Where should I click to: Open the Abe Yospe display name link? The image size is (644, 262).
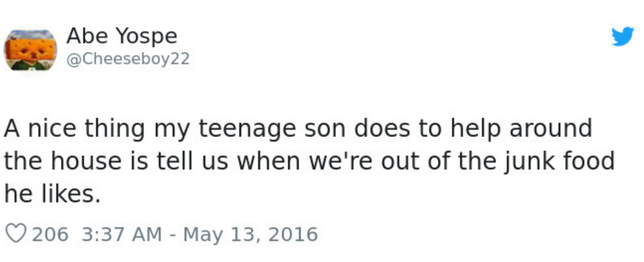tap(122, 37)
